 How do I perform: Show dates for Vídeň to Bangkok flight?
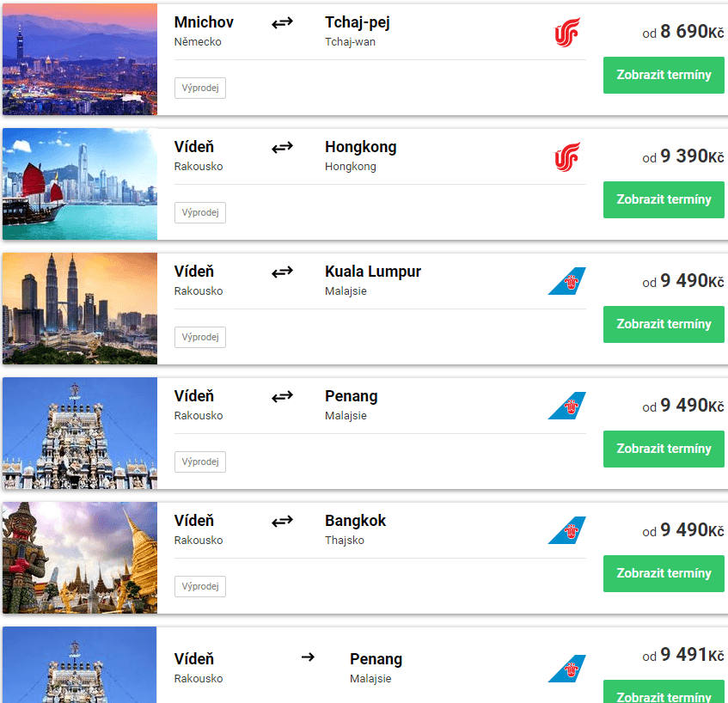[x=664, y=573]
